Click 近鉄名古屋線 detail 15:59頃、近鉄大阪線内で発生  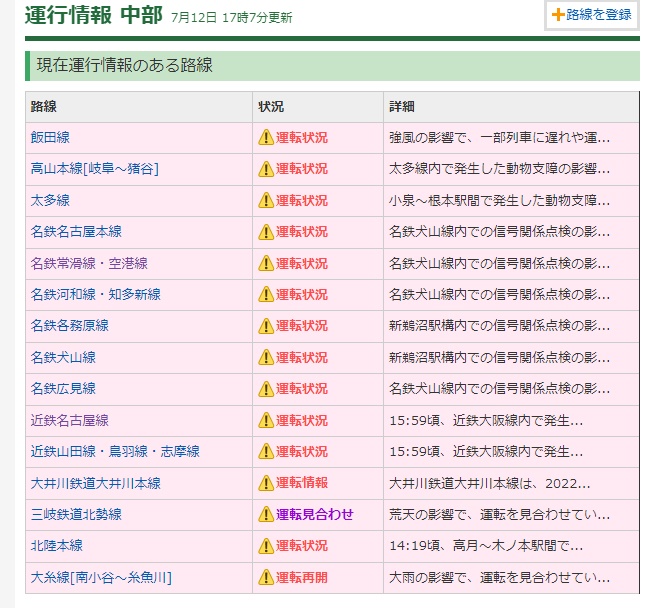[486, 421]
